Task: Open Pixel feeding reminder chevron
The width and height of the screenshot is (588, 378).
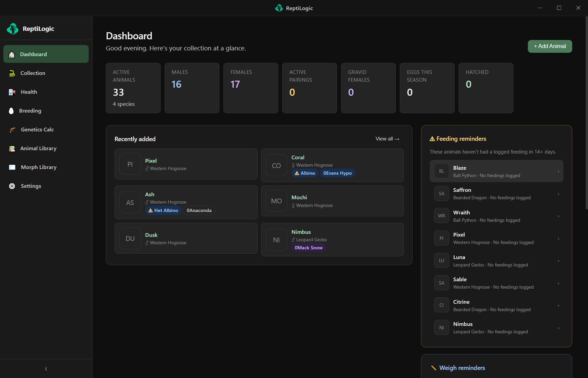Action: click(558, 239)
